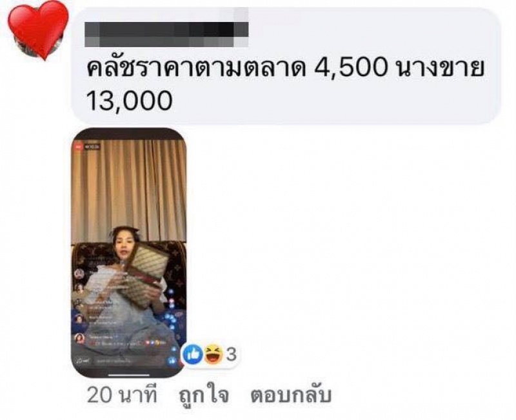Screen dimensions: 516x420
Task: Click the red LIVE badge in the screenshot
Action: point(78,146)
